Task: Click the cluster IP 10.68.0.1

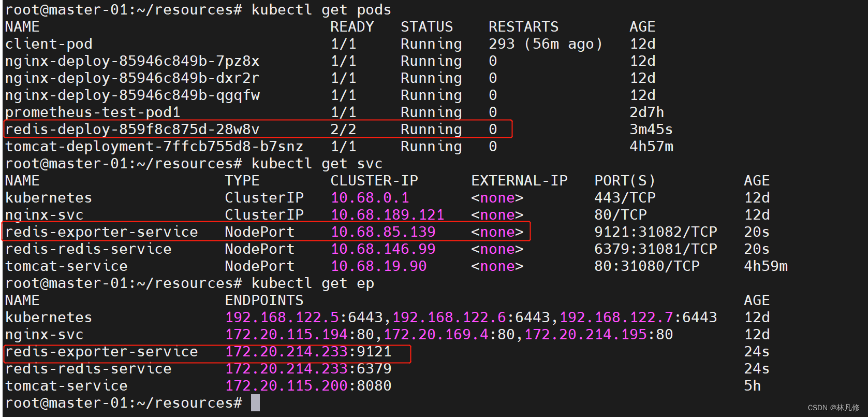Action: [370, 198]
